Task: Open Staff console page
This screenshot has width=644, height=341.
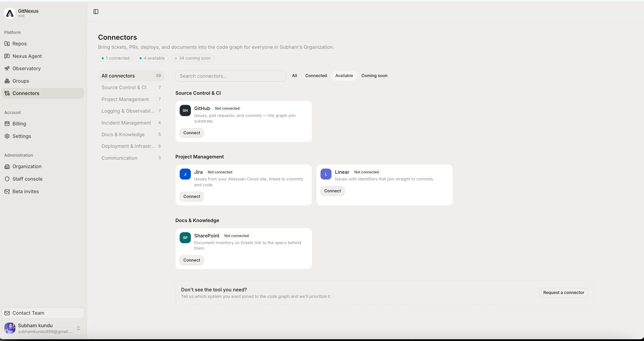Action: [43, 179]
